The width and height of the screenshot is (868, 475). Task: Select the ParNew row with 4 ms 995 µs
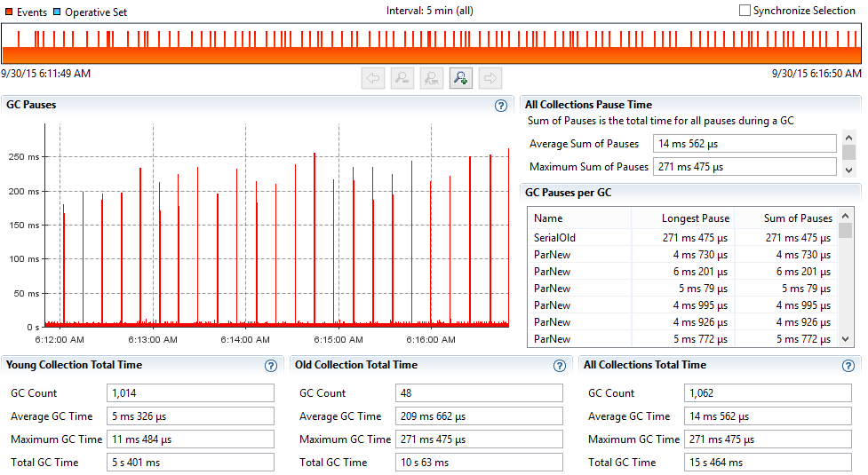(x=682, y=305)
